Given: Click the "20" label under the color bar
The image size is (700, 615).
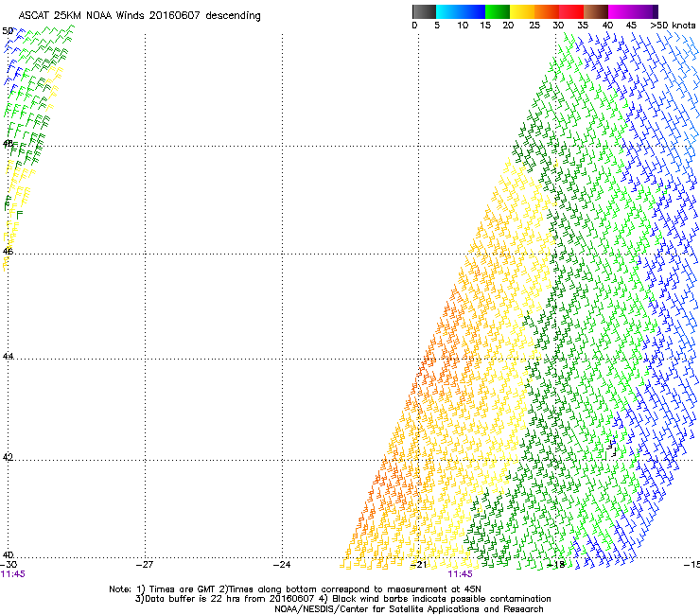Looking at the screenshot, I should click(x=508, y=26).
